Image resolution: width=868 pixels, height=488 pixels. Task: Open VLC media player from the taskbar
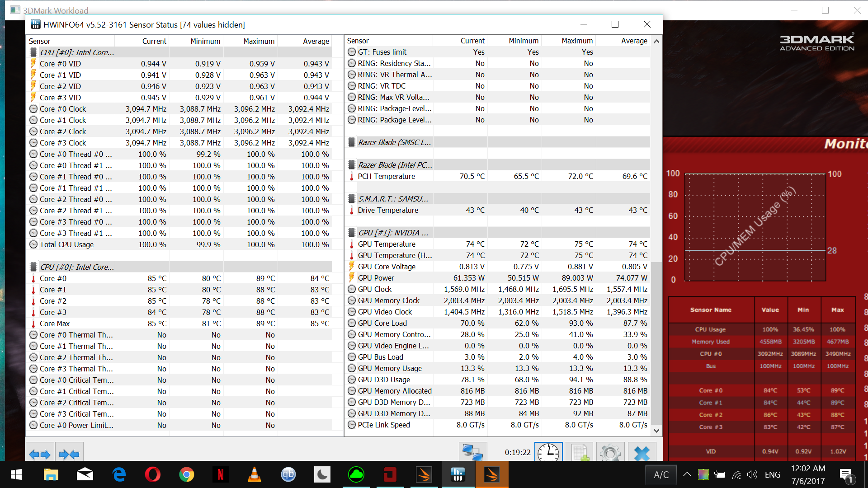[x=255, y=474]
